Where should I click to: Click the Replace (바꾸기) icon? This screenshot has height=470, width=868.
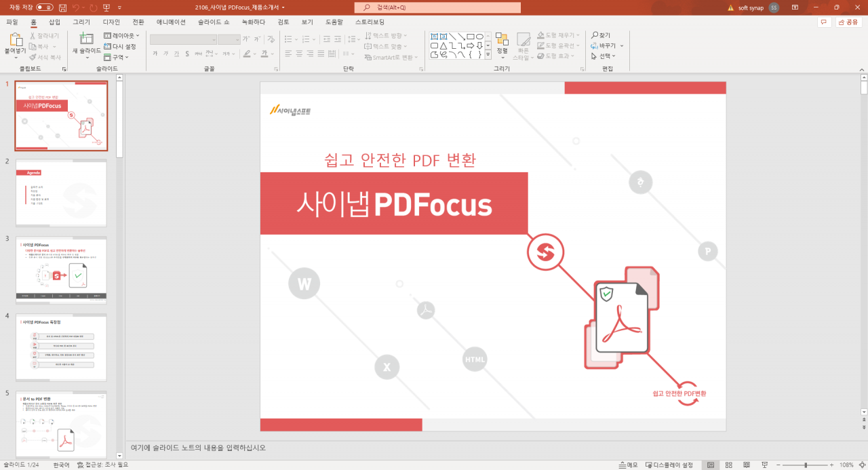click(x=602, y=45)
